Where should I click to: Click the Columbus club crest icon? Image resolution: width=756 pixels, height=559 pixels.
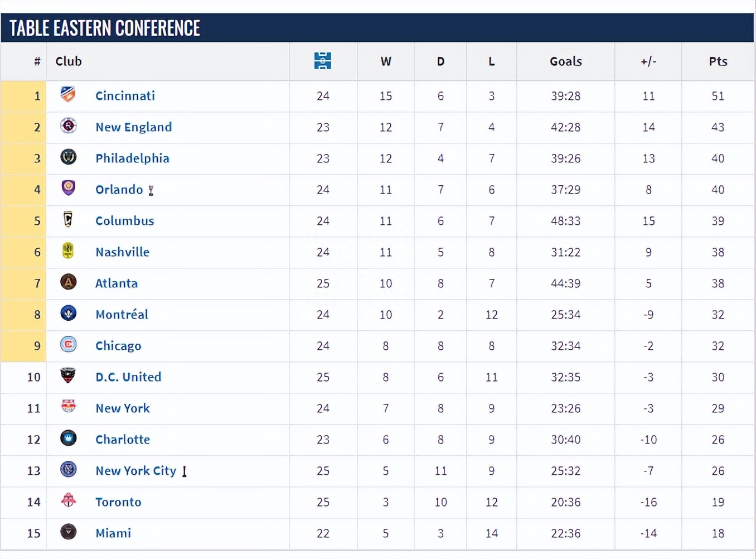[68, 219]
